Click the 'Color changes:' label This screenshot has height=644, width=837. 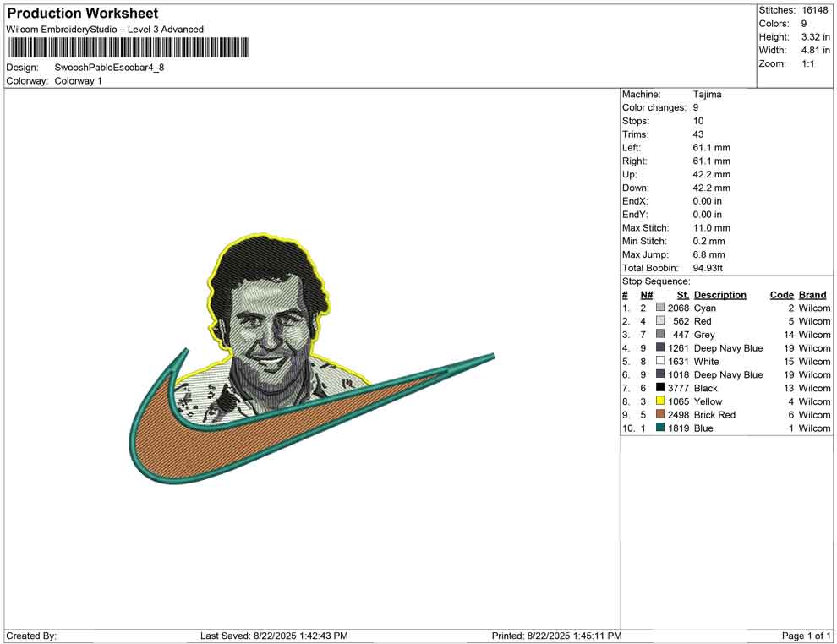(x=654, y=108)
